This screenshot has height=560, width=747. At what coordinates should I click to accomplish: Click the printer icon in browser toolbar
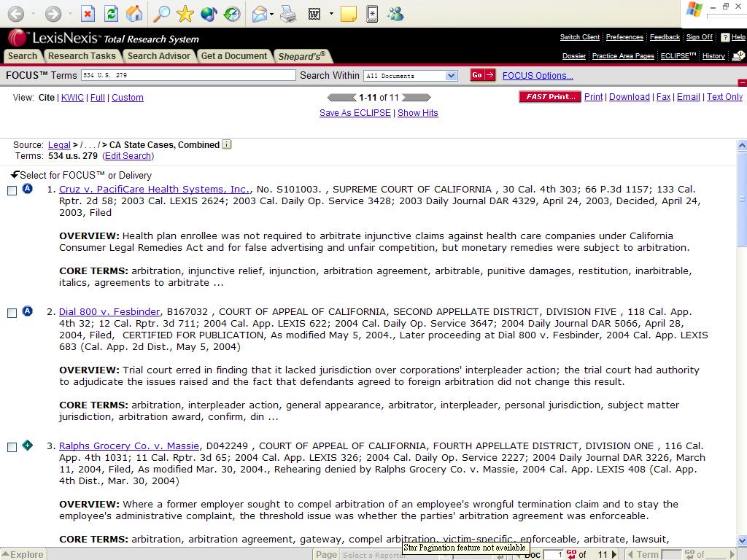288,14
